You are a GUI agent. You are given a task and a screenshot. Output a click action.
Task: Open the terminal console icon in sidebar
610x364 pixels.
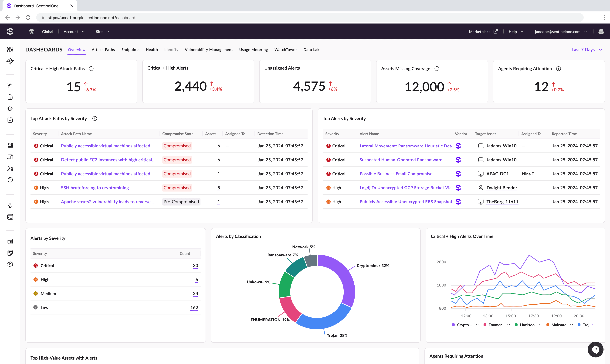pyautogui.click(x=10, y=217)
